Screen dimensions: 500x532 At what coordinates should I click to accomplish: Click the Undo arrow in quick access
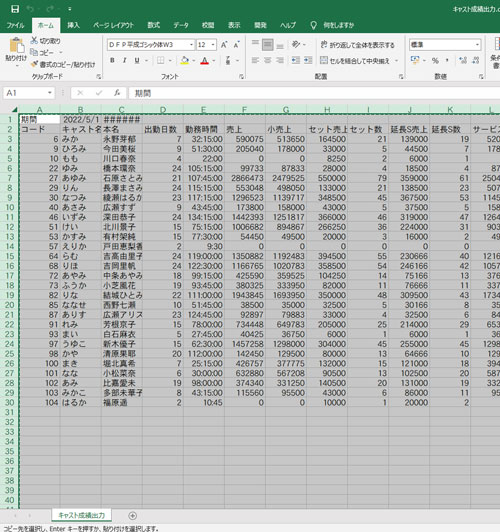[30, 9]
